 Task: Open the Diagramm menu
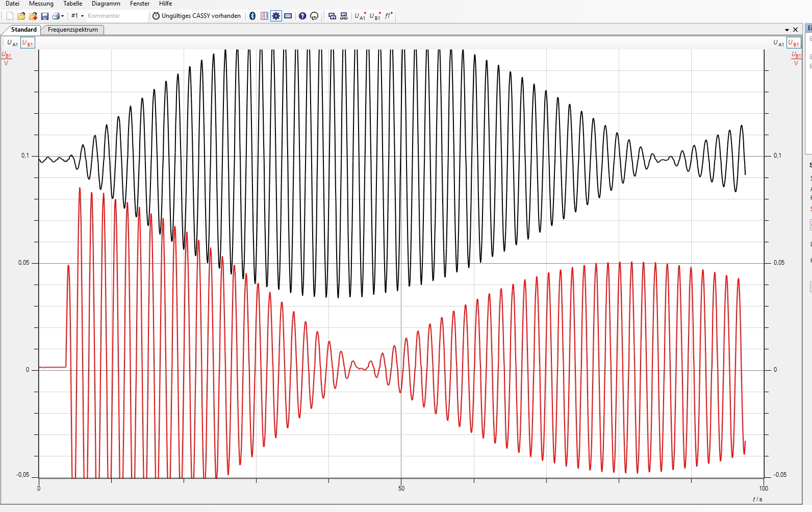(106, 4)
